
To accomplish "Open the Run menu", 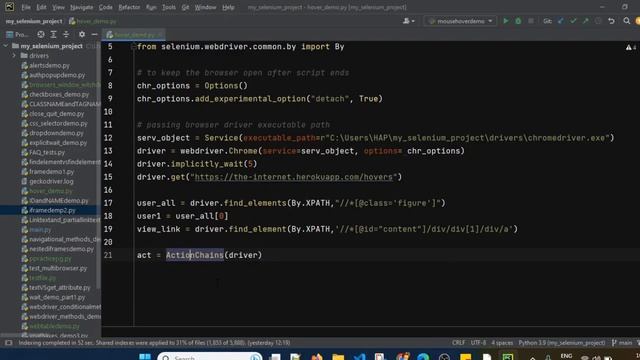I will click(151, 7).
